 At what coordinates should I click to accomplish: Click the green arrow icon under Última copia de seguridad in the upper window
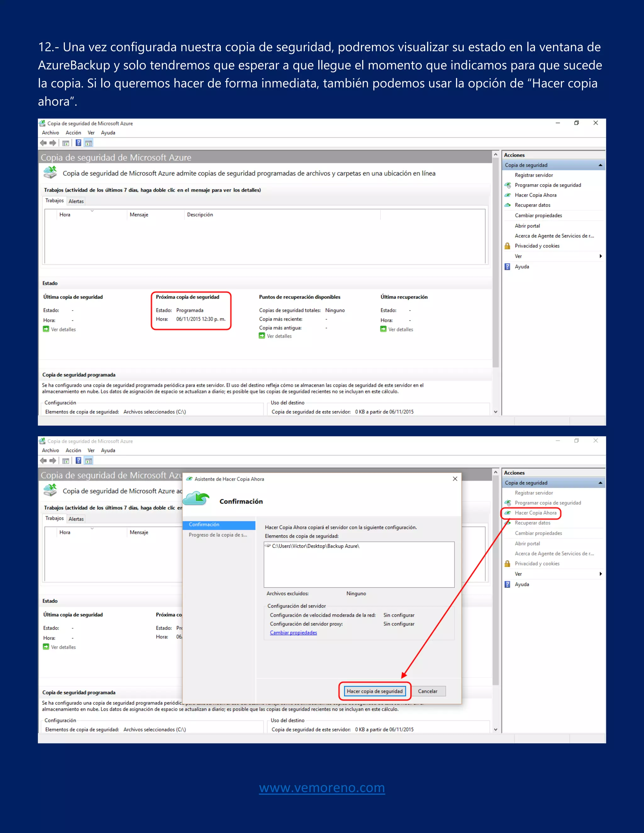46,329
